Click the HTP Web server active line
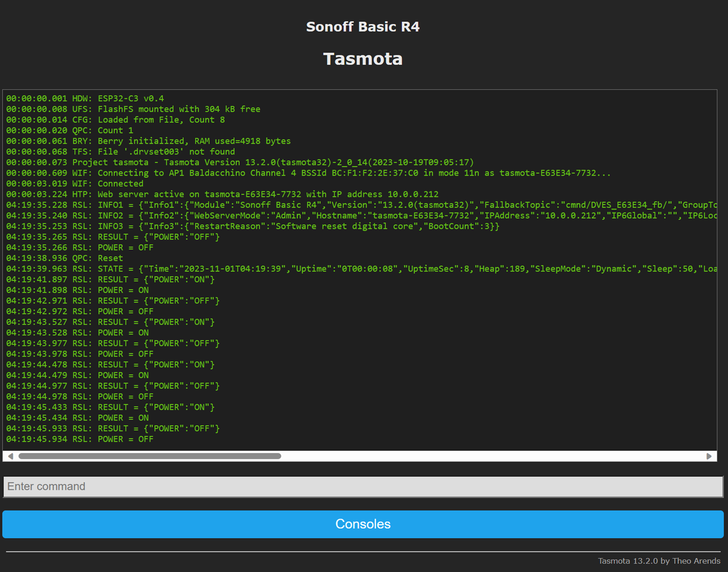The height and width of the screenshot is (572, 728). (x=222, y=195)
